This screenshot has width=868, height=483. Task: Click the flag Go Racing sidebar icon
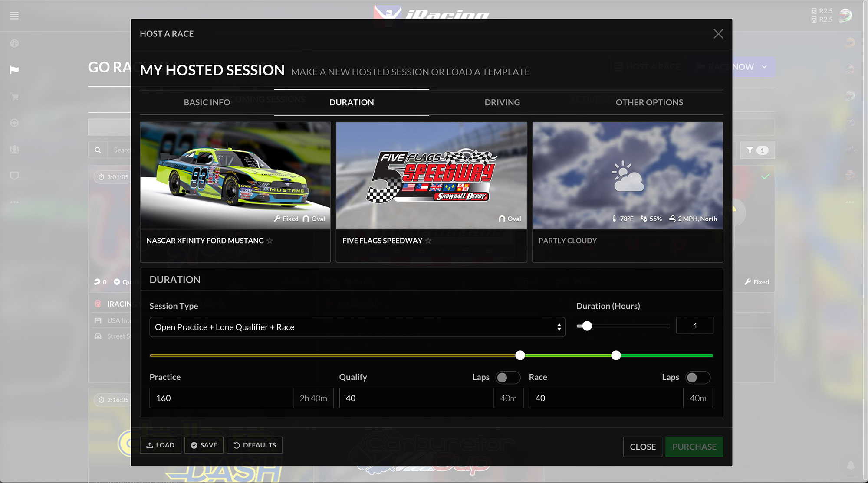pos(14,70)
